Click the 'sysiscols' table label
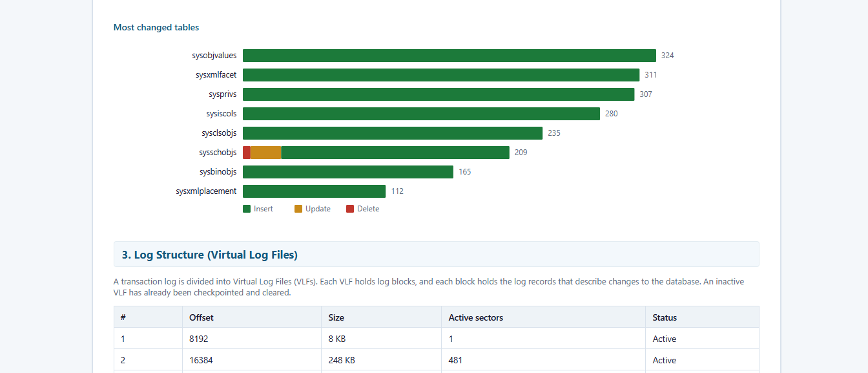The width and height of the screenshot is (868, 373). (222, 114)
